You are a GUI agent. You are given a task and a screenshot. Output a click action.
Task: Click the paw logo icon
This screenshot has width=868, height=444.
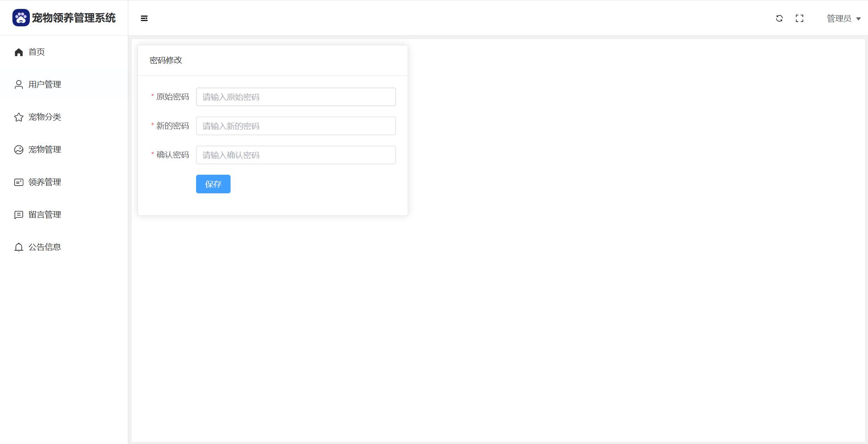point(21,18)
